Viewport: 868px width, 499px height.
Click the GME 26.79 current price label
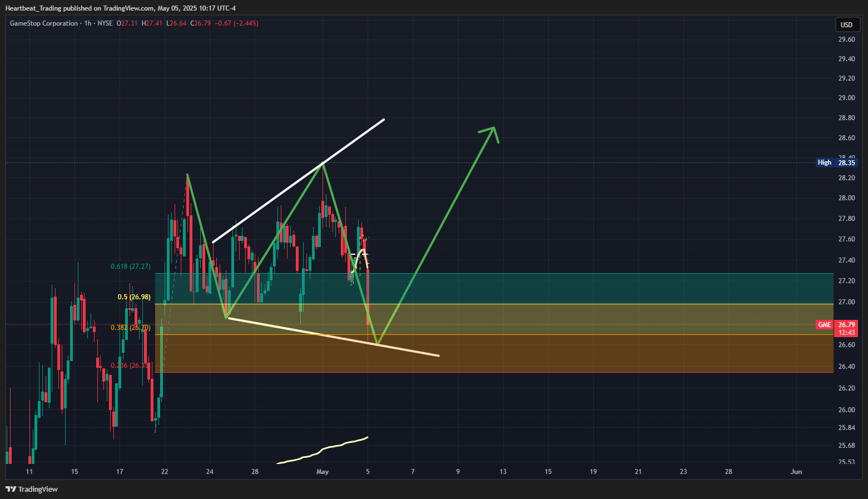(x=836, y=328)
